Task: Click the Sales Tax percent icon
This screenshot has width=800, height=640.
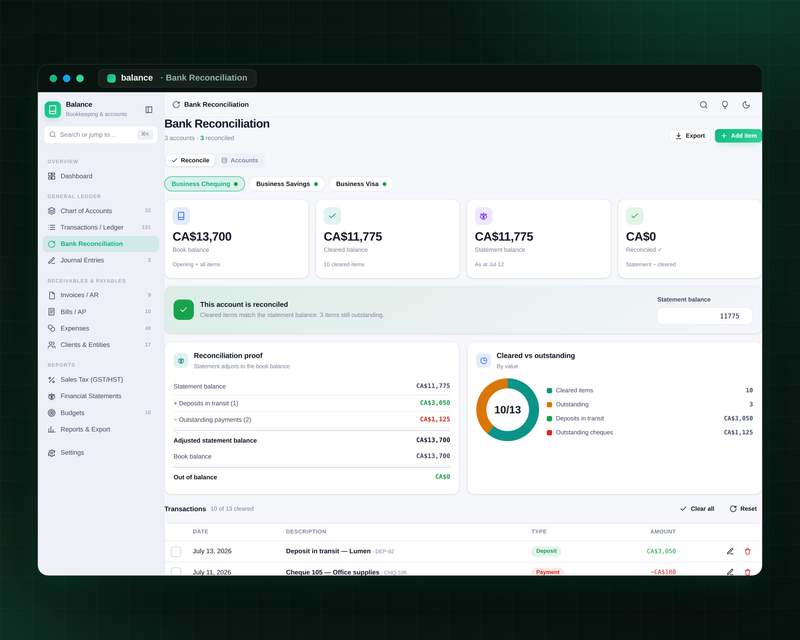Action: [52, 380]
